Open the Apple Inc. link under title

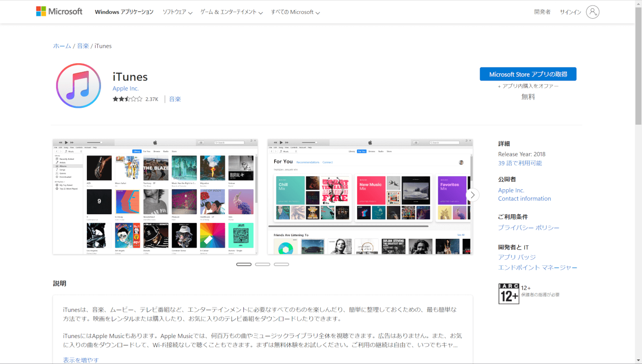[126, 88]
